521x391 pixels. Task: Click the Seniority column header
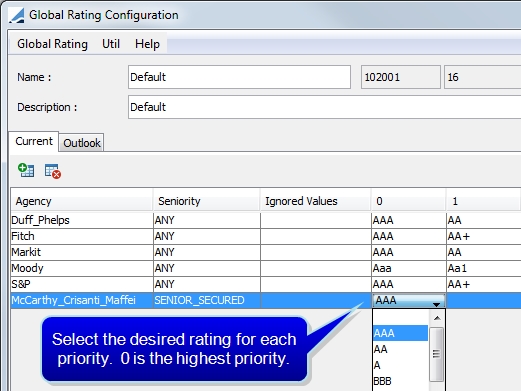tap(206, 201)
